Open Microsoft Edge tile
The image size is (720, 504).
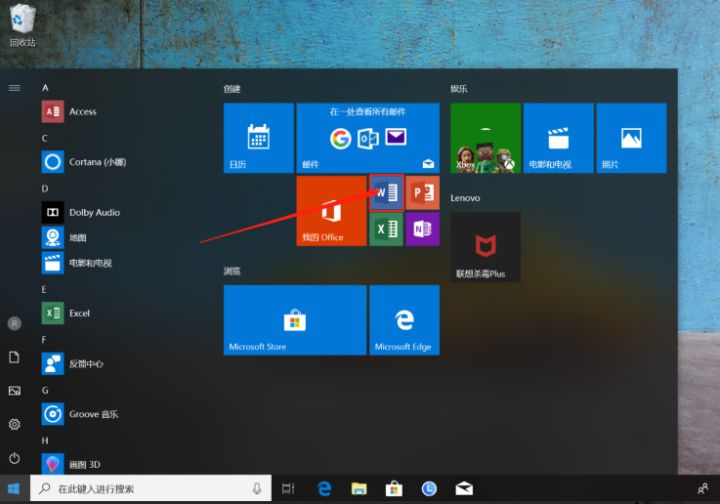pos(404,320)
